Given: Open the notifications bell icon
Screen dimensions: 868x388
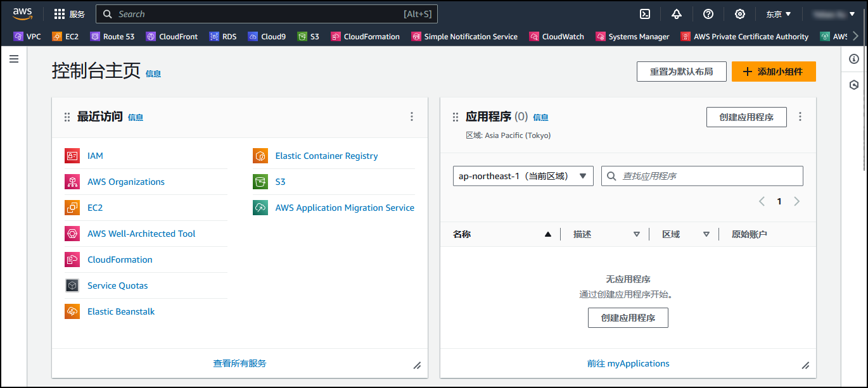Looking at the screenshot, I should 677,14.
